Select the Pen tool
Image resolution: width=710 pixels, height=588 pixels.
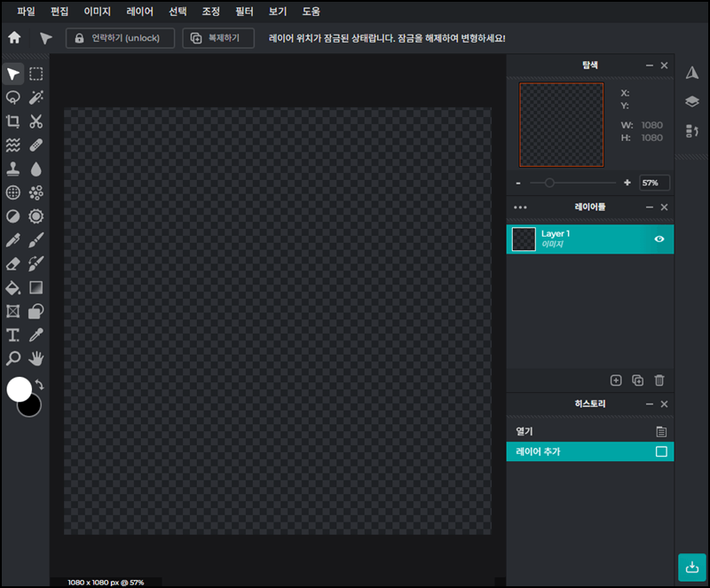point(13,240)
